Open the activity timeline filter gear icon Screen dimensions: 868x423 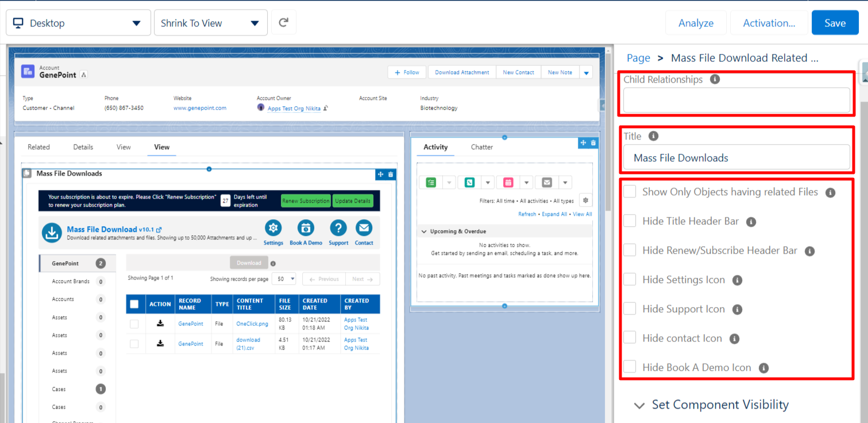click(585, 200)
